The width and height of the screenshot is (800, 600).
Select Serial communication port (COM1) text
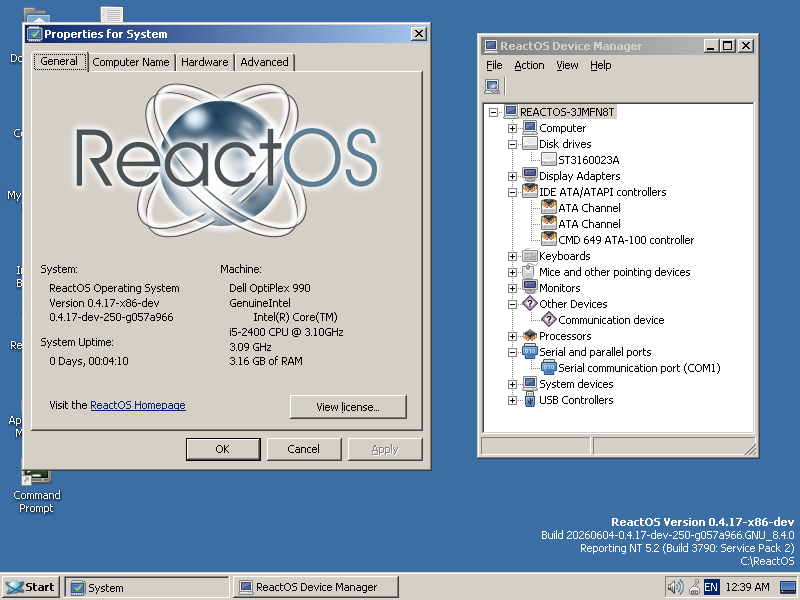pos(639,368)
